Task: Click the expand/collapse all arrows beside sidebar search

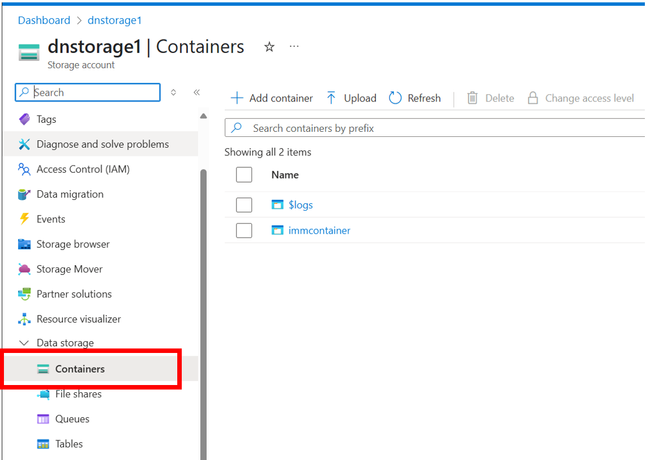Action: 173,92
